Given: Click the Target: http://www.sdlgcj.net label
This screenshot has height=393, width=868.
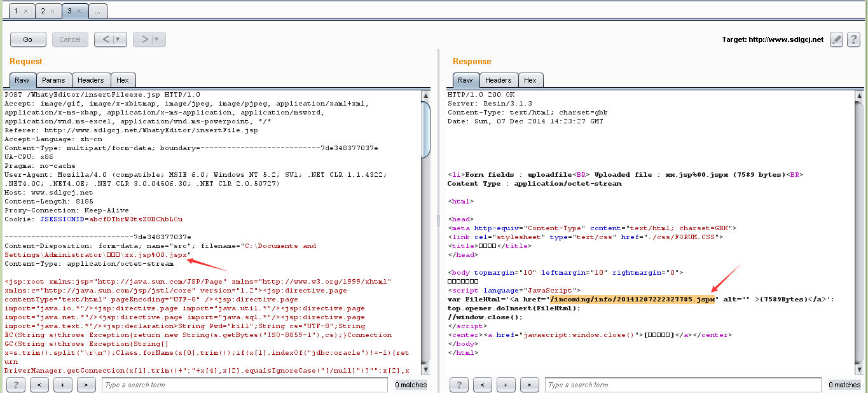Looking at the screenshot, I should click(x=773, y=39).
